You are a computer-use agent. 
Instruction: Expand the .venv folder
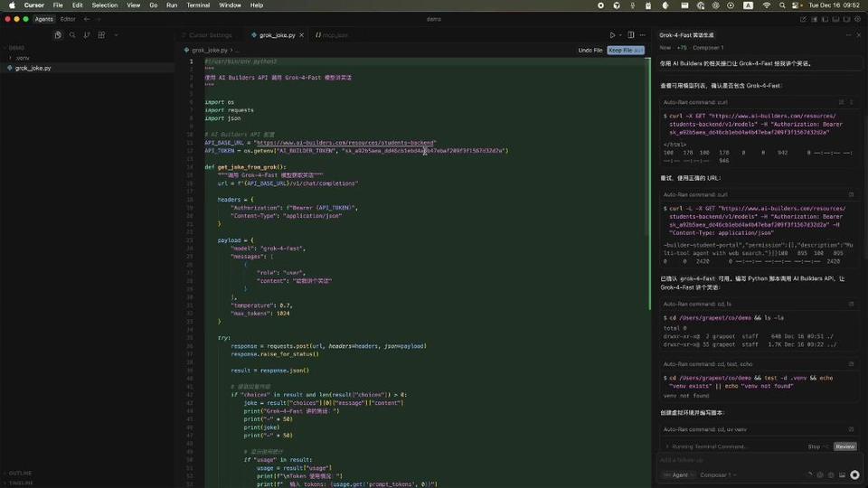22,58
